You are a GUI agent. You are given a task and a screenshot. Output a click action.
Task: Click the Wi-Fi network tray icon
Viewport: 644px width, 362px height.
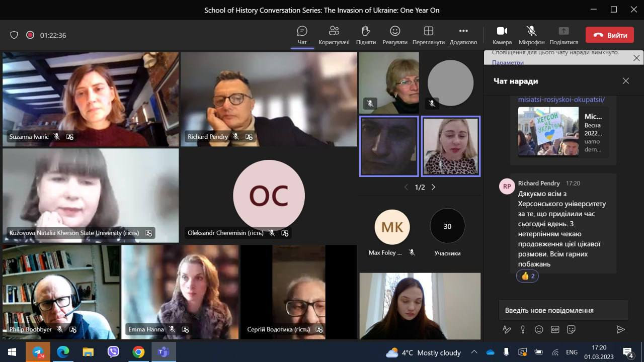[555, 352]
